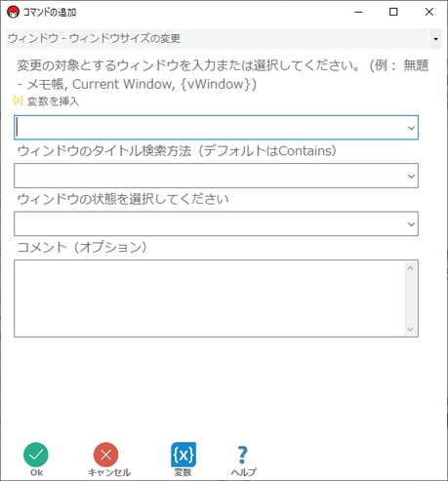Expand the target window name combo box arrow

tap(411, 128)
